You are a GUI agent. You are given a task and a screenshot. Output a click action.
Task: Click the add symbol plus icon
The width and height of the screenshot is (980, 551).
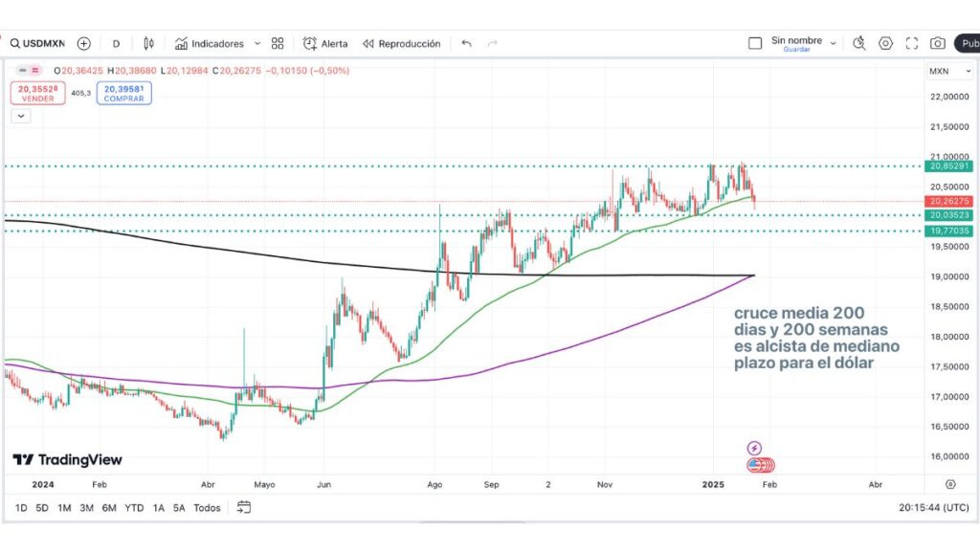point(84,43)
